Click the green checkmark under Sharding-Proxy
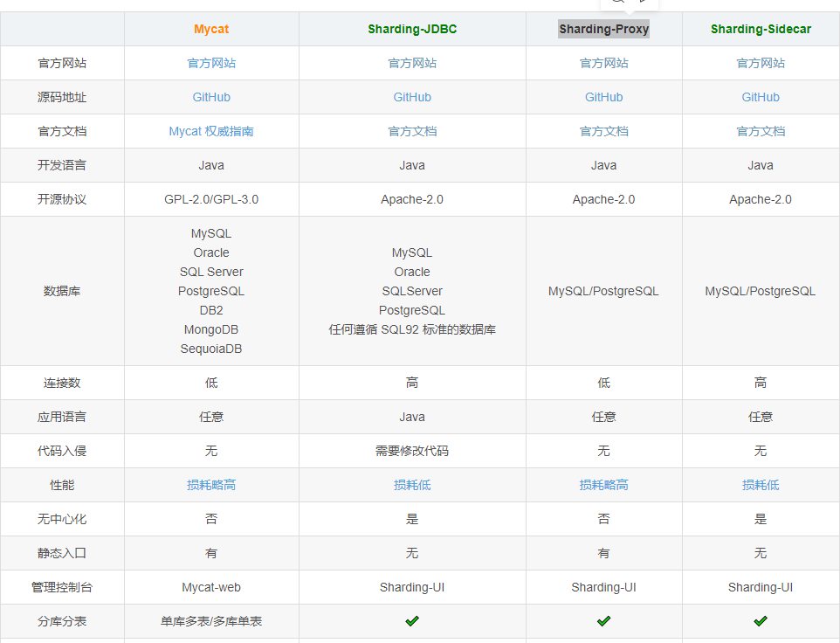Viewport: 840px width, 643px height. pyautogui.click(x=603, y=621)
